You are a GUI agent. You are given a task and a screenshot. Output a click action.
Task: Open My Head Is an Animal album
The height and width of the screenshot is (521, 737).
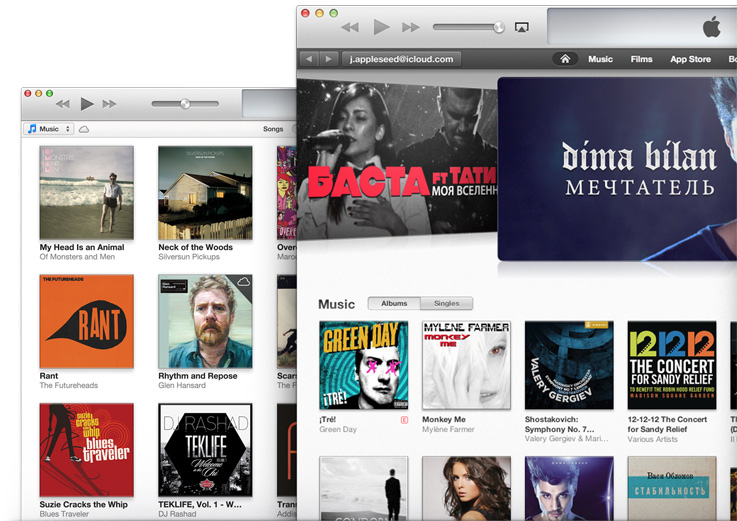click(86, 192)
